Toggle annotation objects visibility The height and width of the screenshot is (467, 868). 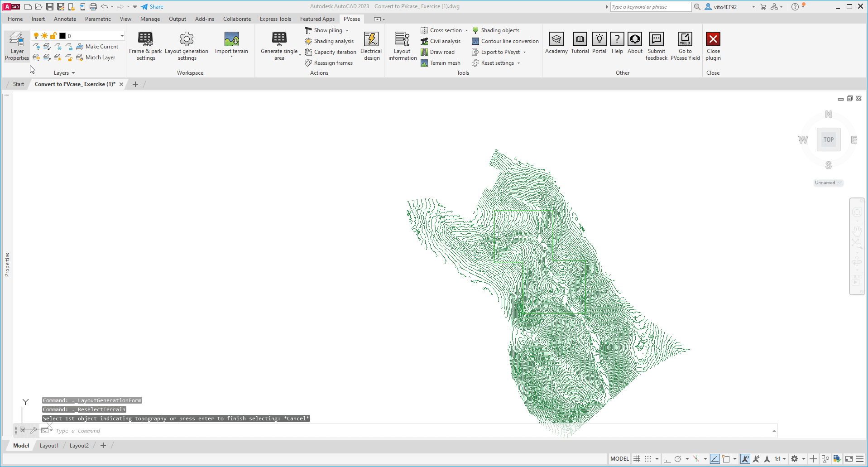[745, 459]
